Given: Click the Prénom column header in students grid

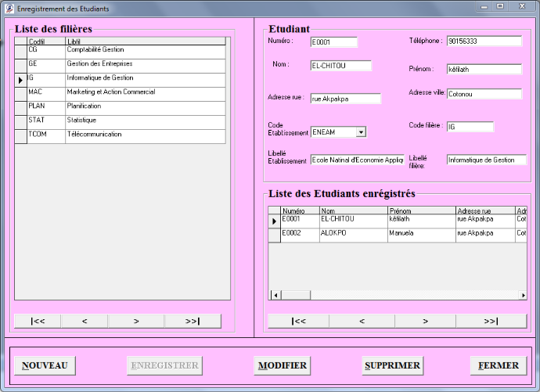Looking at the screenshot, I should coord(422,210).
